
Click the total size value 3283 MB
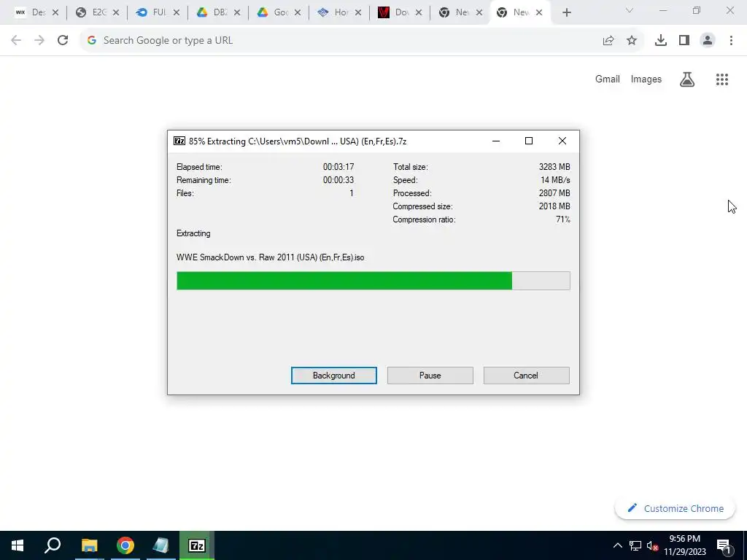pos(554,167)
